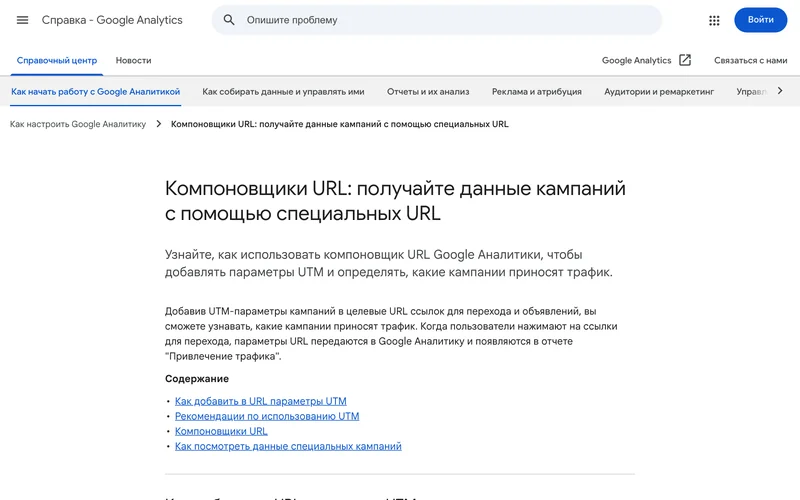Jump to 'Компоновщики URL' section link
Screen dimensions: 800x500
pos(221,431)
